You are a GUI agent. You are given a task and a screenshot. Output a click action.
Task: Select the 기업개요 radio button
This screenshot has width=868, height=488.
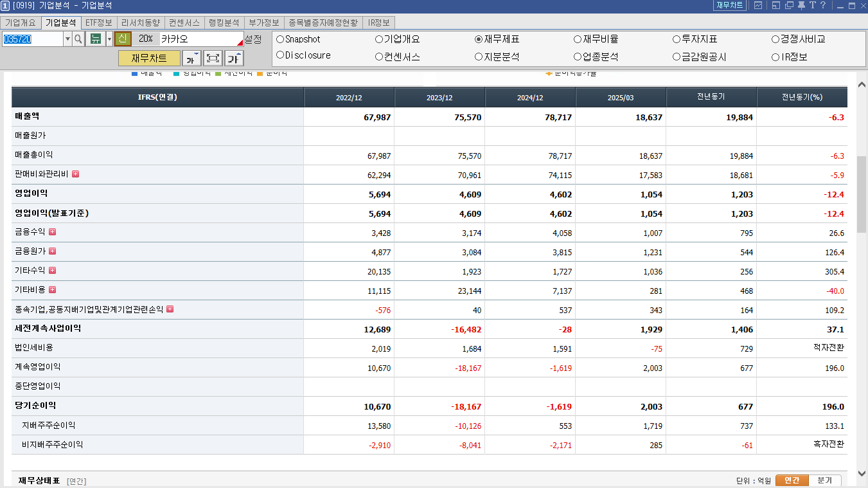point(379,39)
